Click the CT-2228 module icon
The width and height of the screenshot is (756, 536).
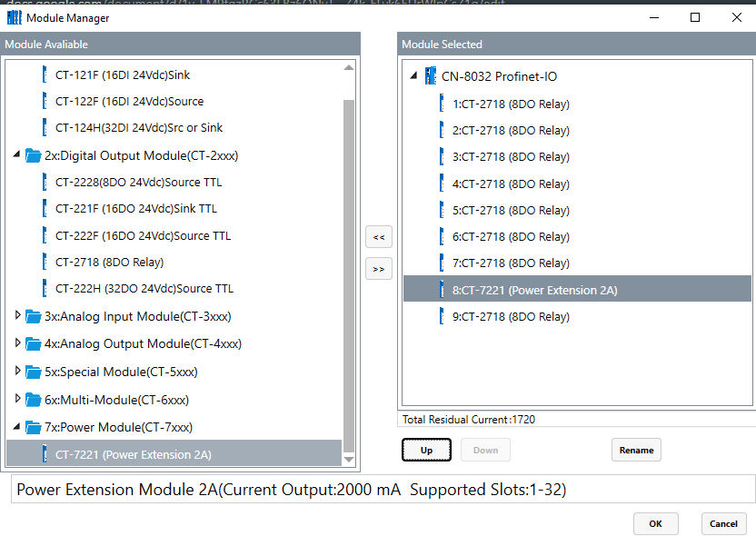point(45,183)
